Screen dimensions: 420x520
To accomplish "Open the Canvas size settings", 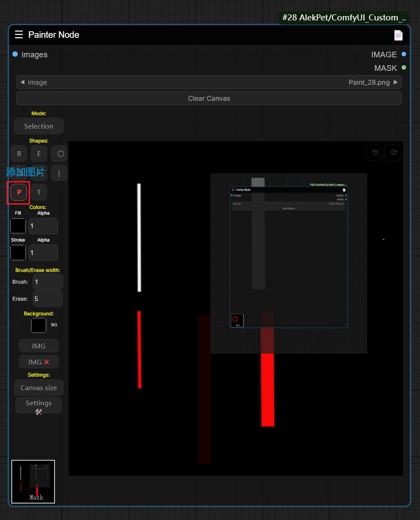I will point(39,388).
